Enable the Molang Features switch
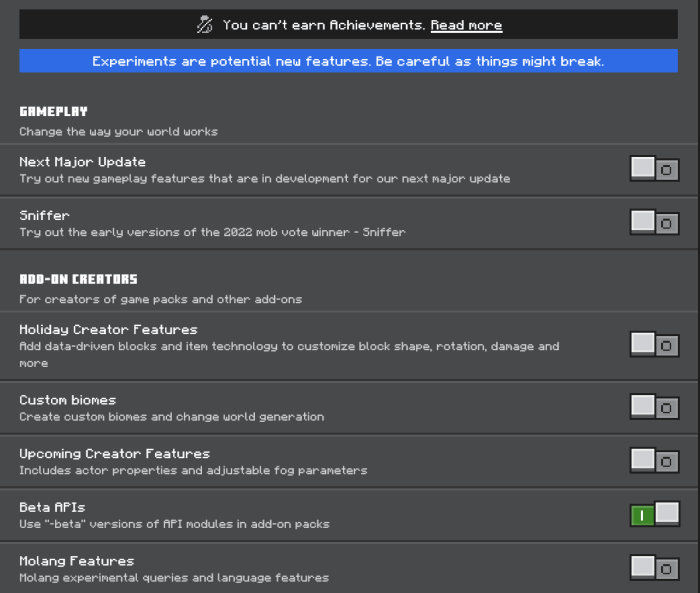Image resolution: width=700 pixels, height=593 pixels. [x=654, y=568]
